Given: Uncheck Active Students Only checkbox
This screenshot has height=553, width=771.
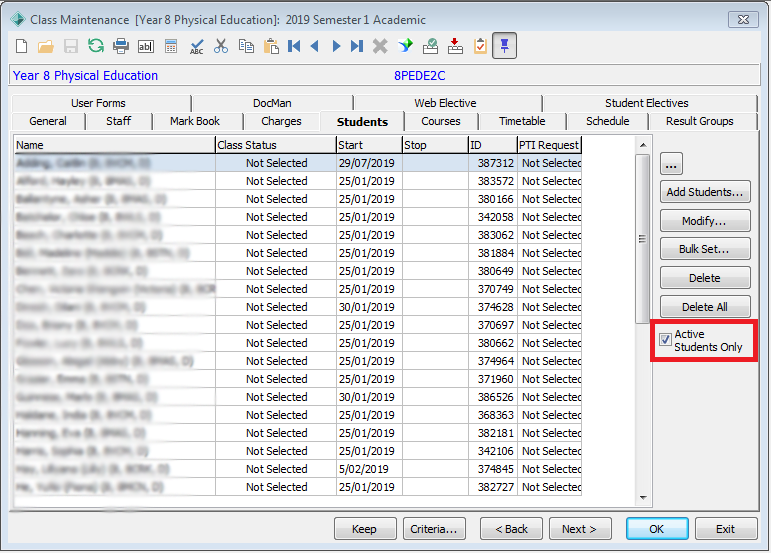Looking at the screenshot, I should tap(665, 340).
